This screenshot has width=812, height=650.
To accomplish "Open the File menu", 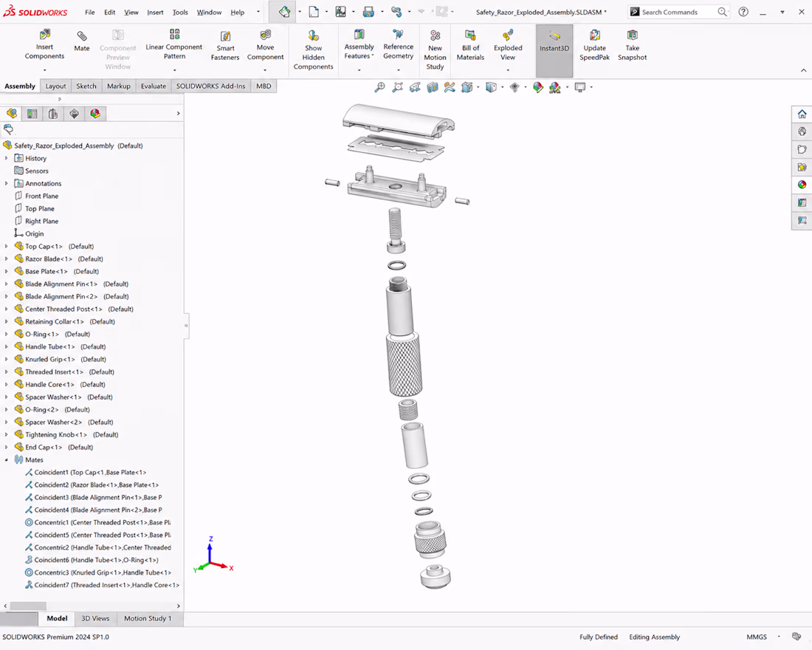I will (89, 12).
